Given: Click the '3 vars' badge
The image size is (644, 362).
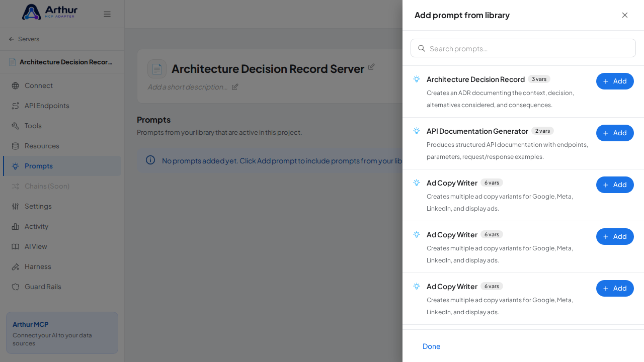Looking at the screenshot, I should [x=539, y=79].
